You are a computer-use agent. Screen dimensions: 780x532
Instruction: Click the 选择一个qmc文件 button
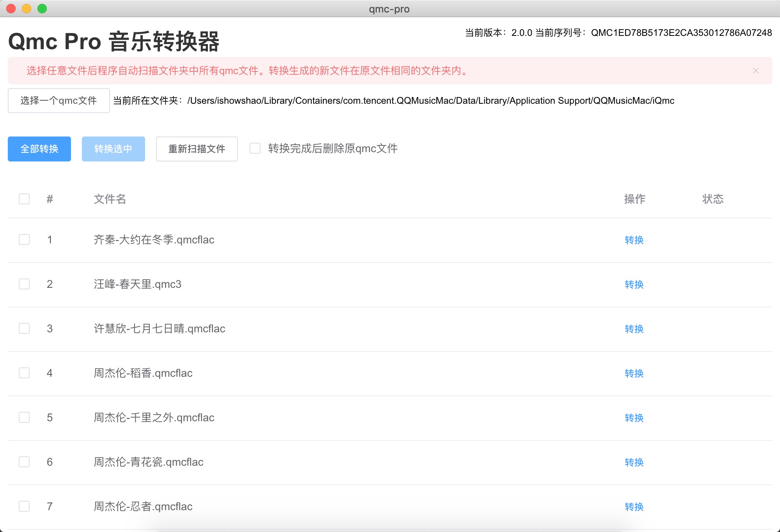click(58, 101)
